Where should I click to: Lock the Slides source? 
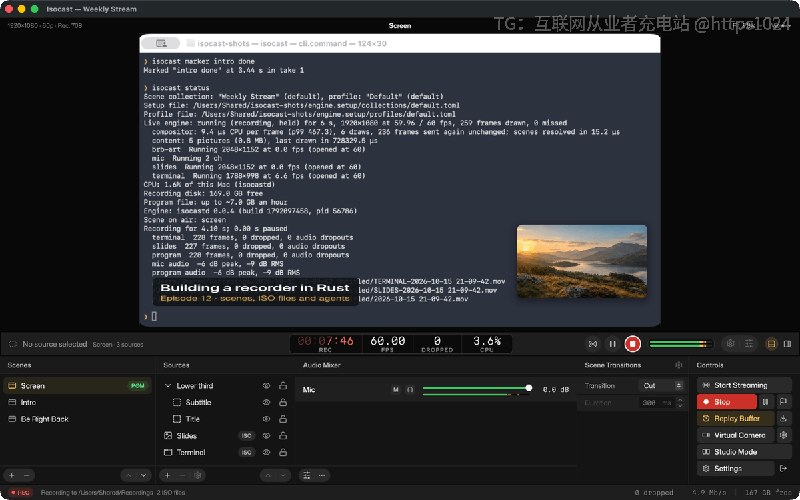[283, 436]
